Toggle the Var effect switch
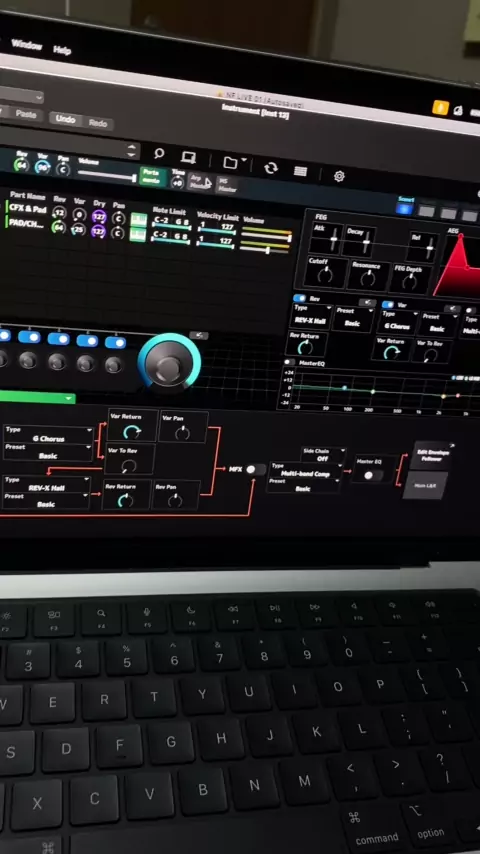The width and height of the screenshot is (480, 854). pos(387,304)
